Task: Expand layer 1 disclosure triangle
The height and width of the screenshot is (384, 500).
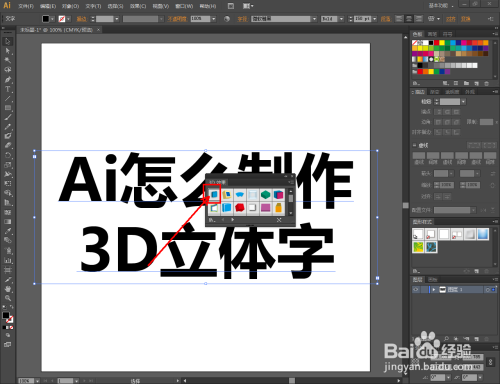Action: point(434,290)
